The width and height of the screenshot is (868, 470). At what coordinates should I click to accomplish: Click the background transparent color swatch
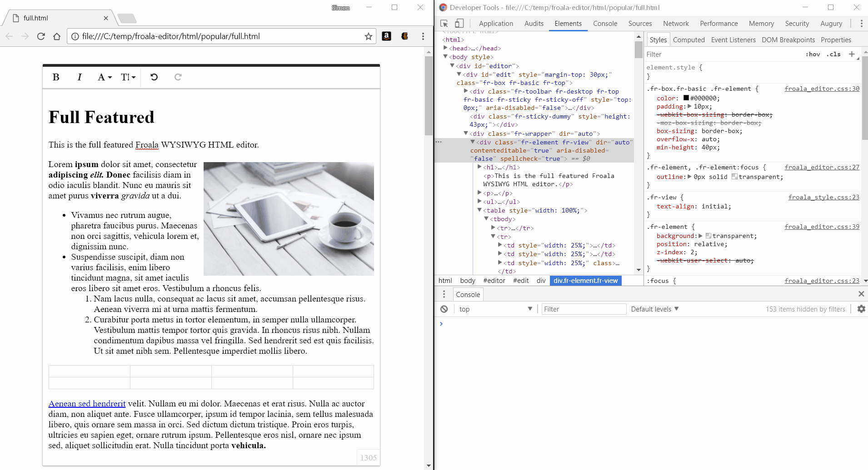708,236
